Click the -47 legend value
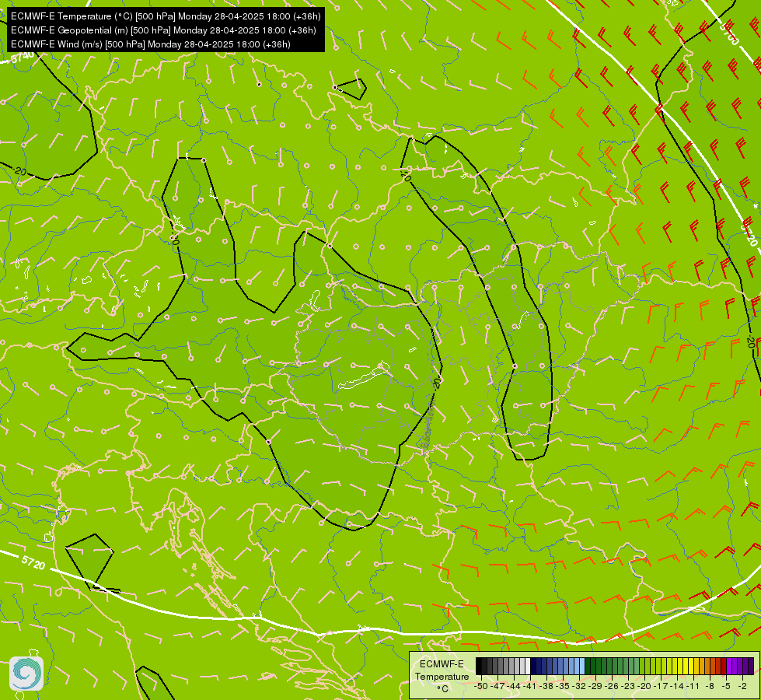The width and height of the screenshot is (761, 700). click(x=498, y=686)
